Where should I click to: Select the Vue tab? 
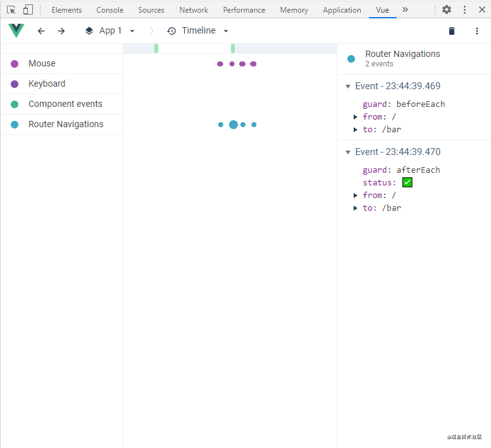tap(383, 10)
